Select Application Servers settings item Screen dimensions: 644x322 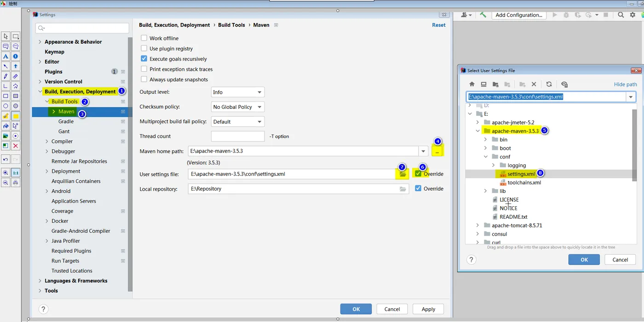pyautogui.click(x=74, y=201)
